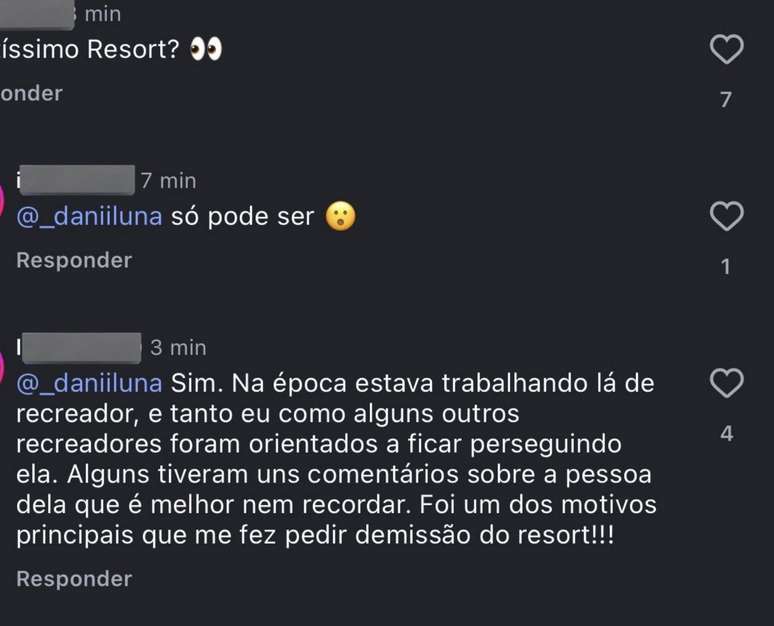
Task: Open the blurred username posted 7 min ago
Action: click(76, 180)
